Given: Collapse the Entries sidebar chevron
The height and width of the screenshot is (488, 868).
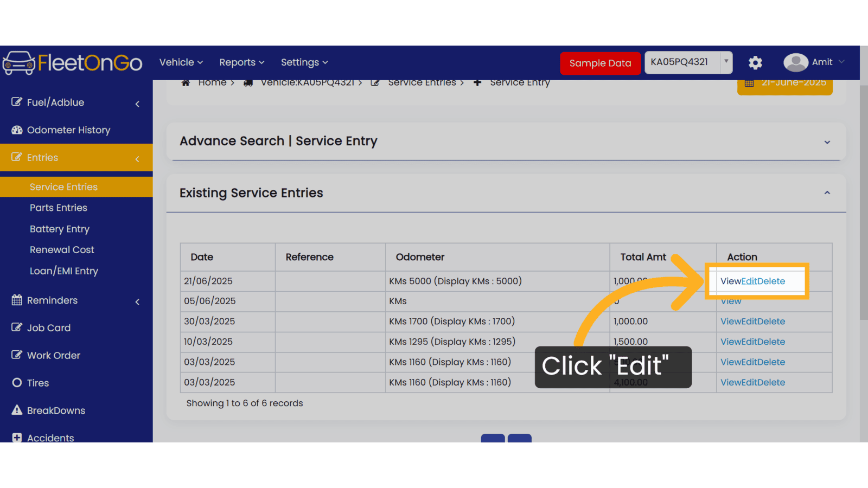Looking at the screenshot, I should pyautogui.click(x=137, y=159).
